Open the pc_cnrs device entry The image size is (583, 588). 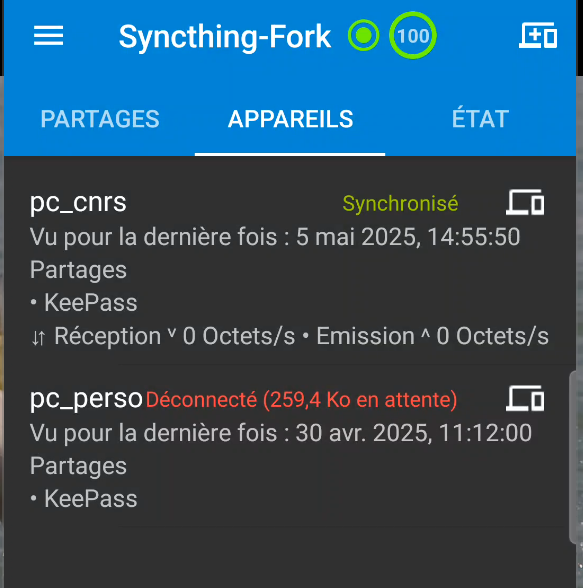pyautogui.click(x=289, y=268)
